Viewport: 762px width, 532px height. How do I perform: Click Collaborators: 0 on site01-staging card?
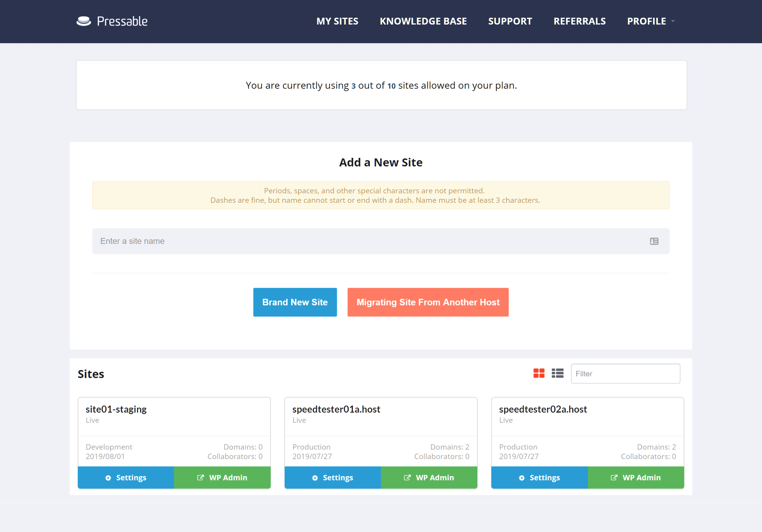(235, 456)
